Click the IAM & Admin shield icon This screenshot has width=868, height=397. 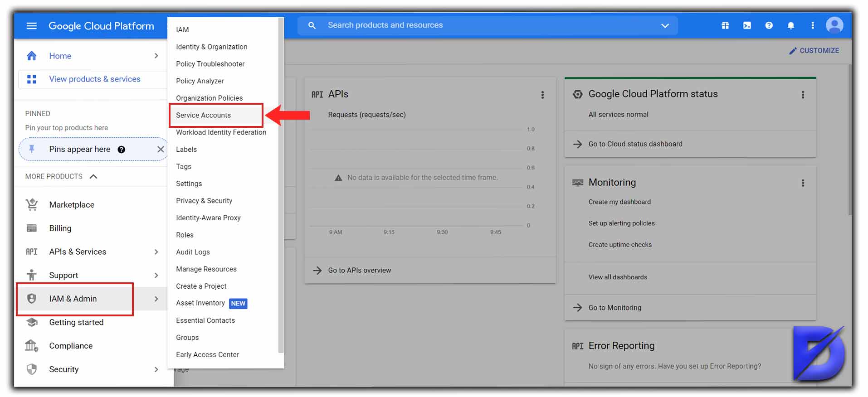tap(32, 299)
